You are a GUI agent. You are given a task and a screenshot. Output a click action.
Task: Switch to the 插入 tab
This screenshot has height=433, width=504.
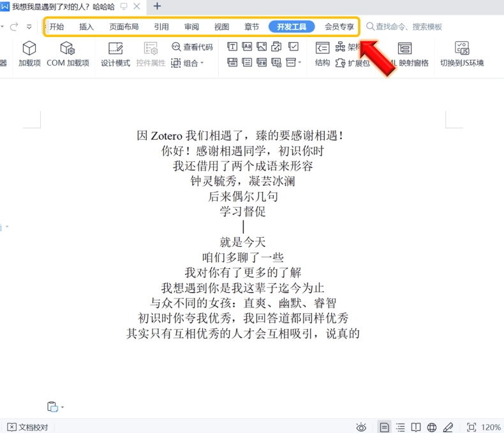click(87, 27)
